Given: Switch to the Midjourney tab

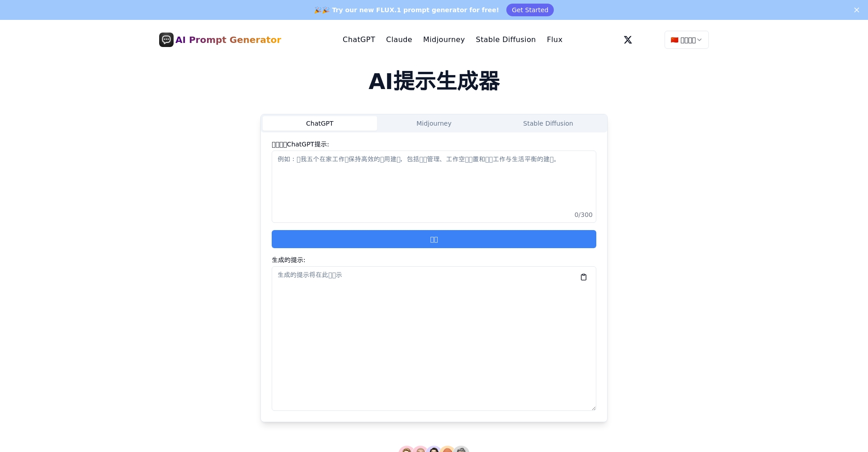Looking at the screenshot, I should pos(434,123).
